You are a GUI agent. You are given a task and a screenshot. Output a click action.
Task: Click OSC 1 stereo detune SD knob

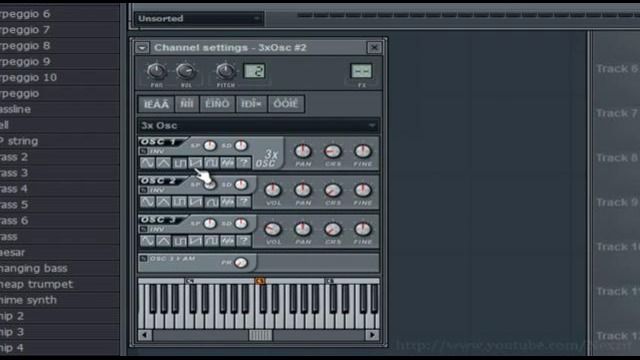(x=241, y=145)
